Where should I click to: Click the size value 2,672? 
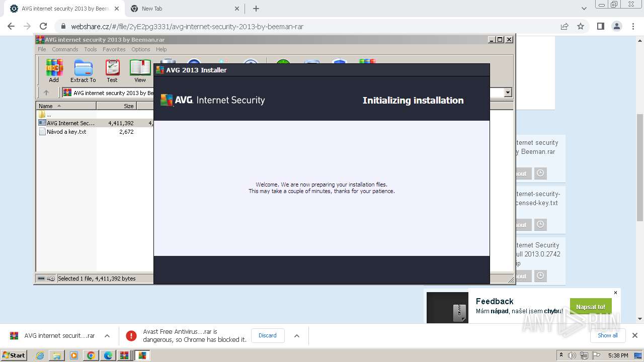(126, 132)
